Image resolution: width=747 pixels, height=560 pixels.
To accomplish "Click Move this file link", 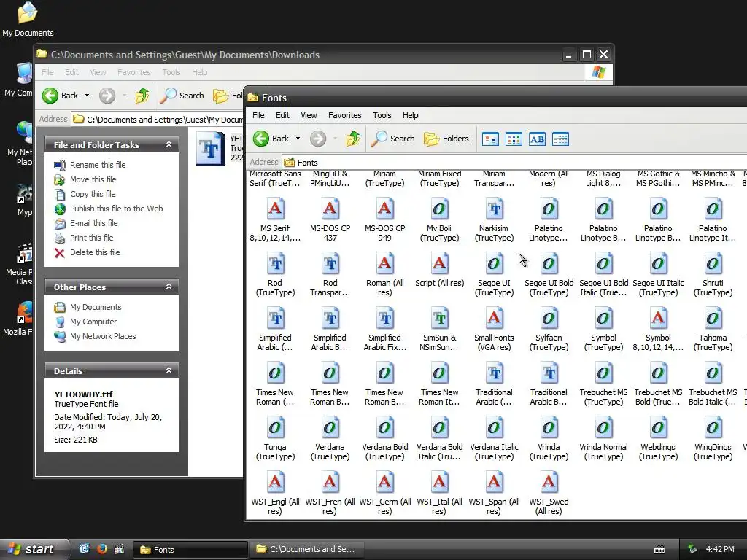I will tap(93, 179).
